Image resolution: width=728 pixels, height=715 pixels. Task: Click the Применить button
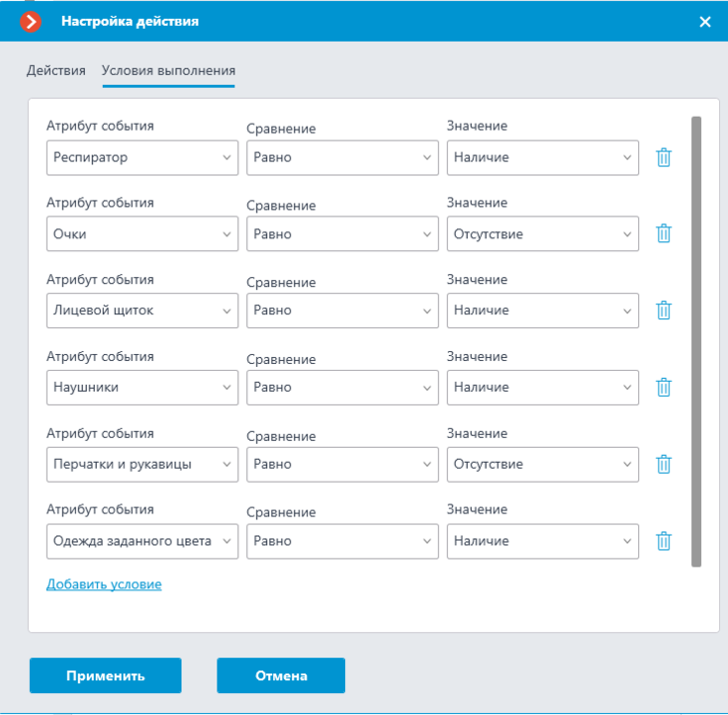click(106, 675)
